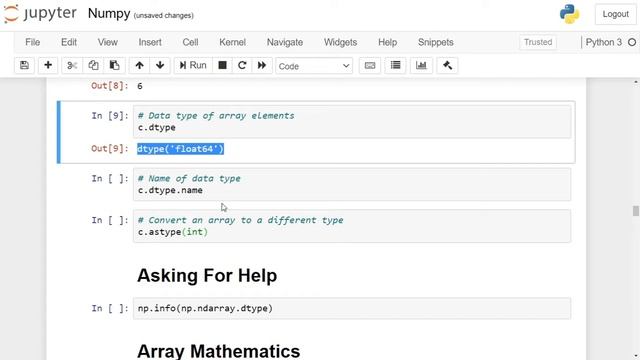Click the Jupyter logo
Screen dimensions: 640x360
[x=40, y=14]
